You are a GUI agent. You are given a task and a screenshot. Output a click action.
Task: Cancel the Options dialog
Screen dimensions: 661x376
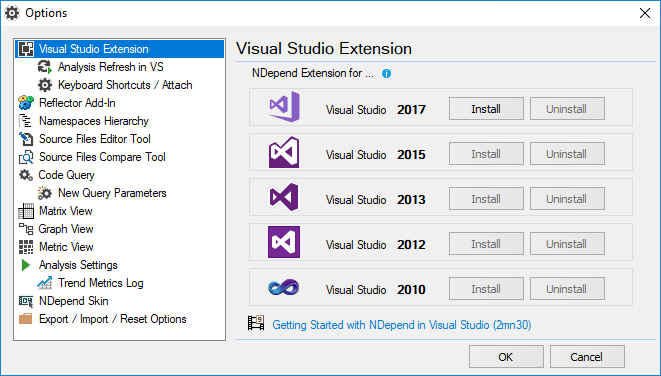(587, 357)
